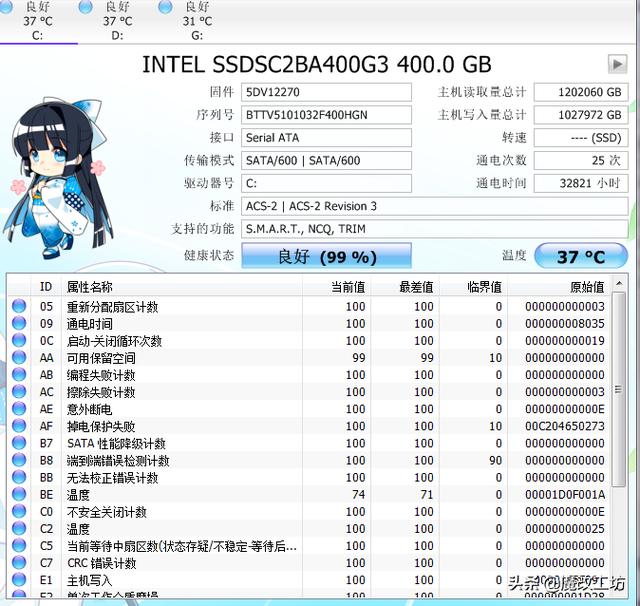
Task: Select the 通电时间 attribute row with ID 09
Action: [310, 324]
